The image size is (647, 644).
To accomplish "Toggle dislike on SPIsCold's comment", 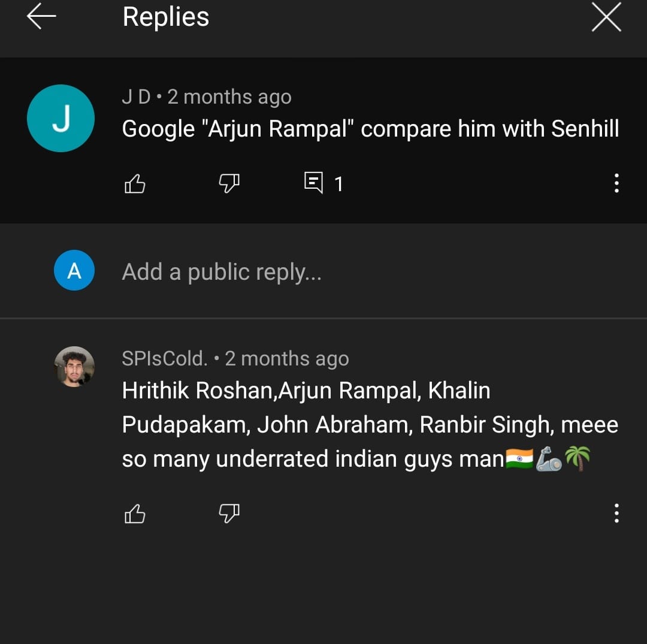I will (228, 513).
